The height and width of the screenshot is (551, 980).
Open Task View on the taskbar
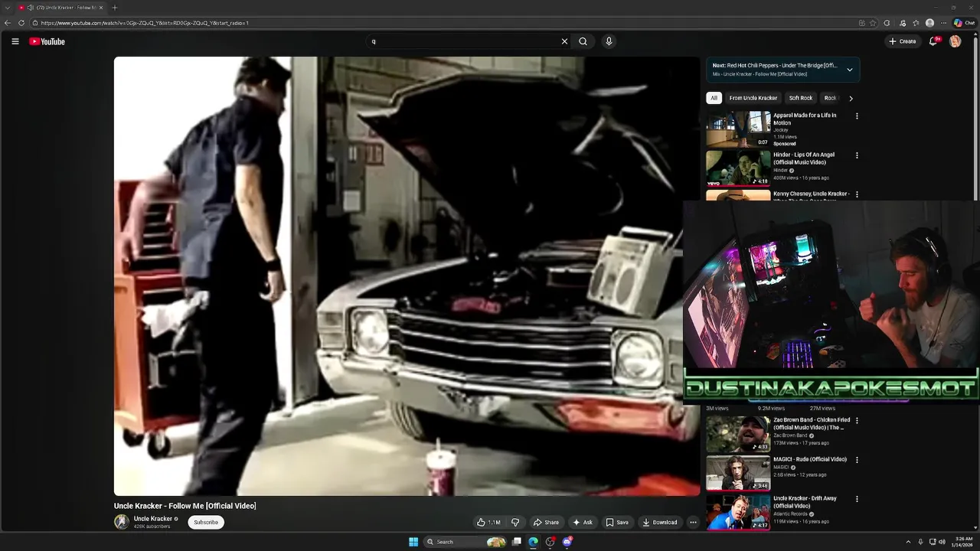click(517, 542)
